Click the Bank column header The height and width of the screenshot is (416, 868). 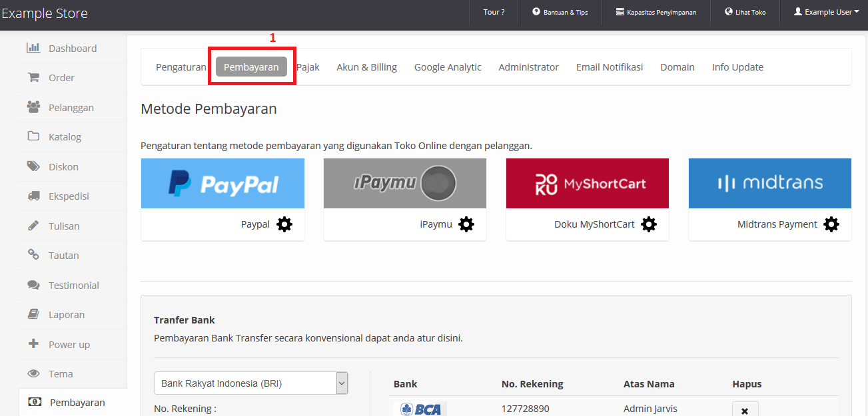click(406, 384)
